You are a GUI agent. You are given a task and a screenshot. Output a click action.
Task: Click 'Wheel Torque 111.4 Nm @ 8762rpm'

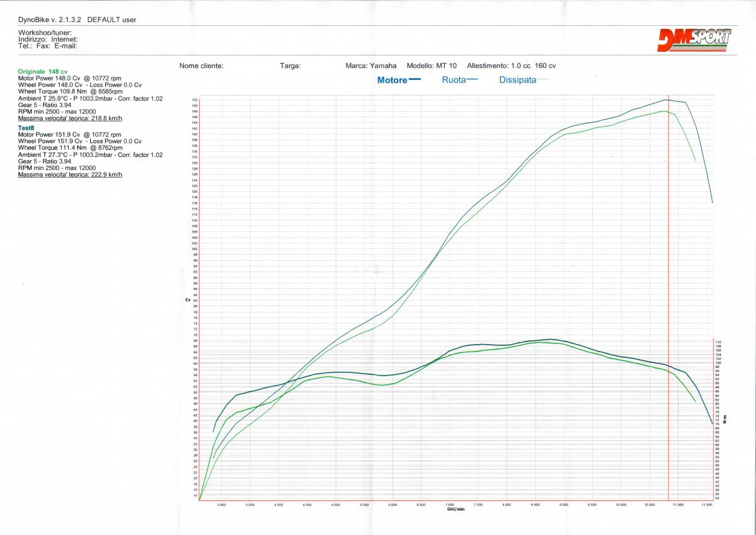tap(71, 147)
